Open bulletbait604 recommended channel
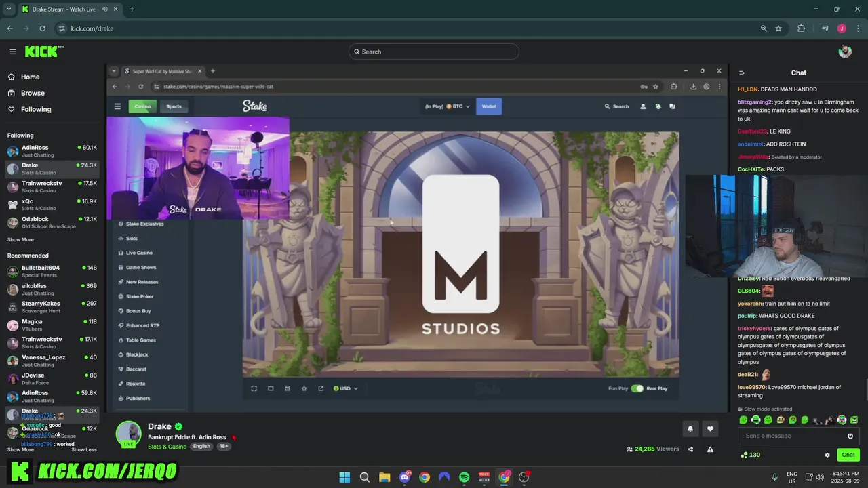Screen dimensions: 868x488 coord(52,271)
